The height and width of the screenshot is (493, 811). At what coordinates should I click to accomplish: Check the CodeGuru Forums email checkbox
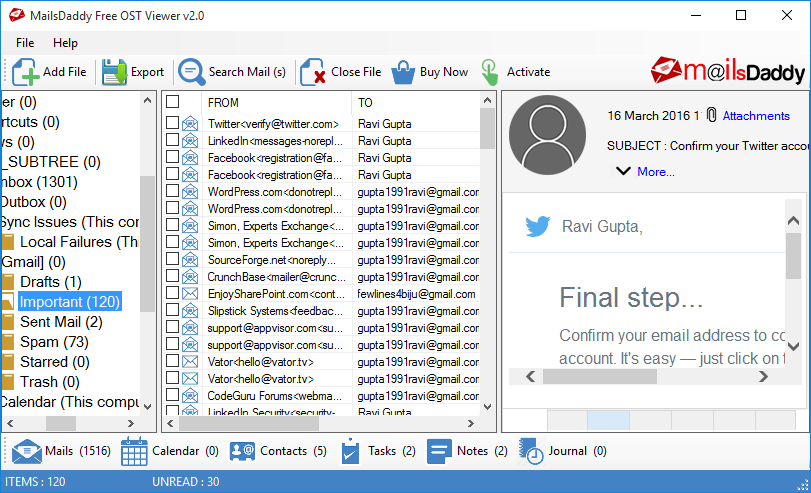coord(173,395)
